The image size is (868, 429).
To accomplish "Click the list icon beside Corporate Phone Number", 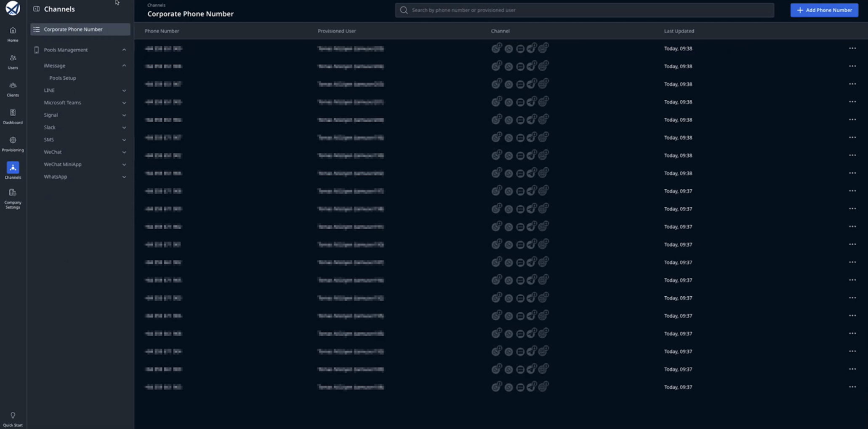I will (x=37, y=29).
